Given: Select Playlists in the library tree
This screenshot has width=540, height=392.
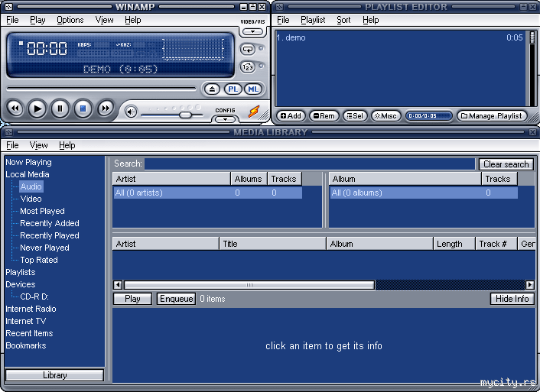Looking at the screenshot, I should (x=21, y=272).
